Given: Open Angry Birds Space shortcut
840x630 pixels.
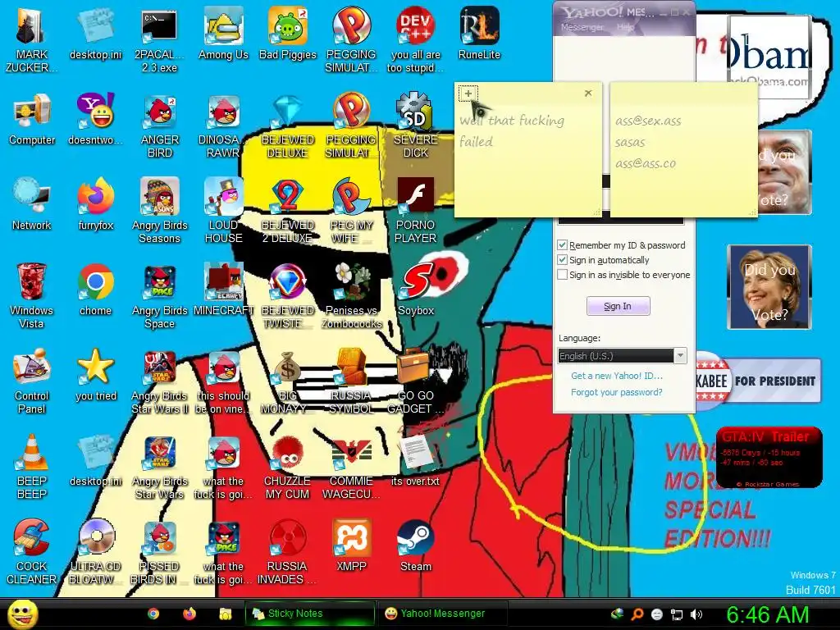Looking at the screenshot, I should [160, 296].
